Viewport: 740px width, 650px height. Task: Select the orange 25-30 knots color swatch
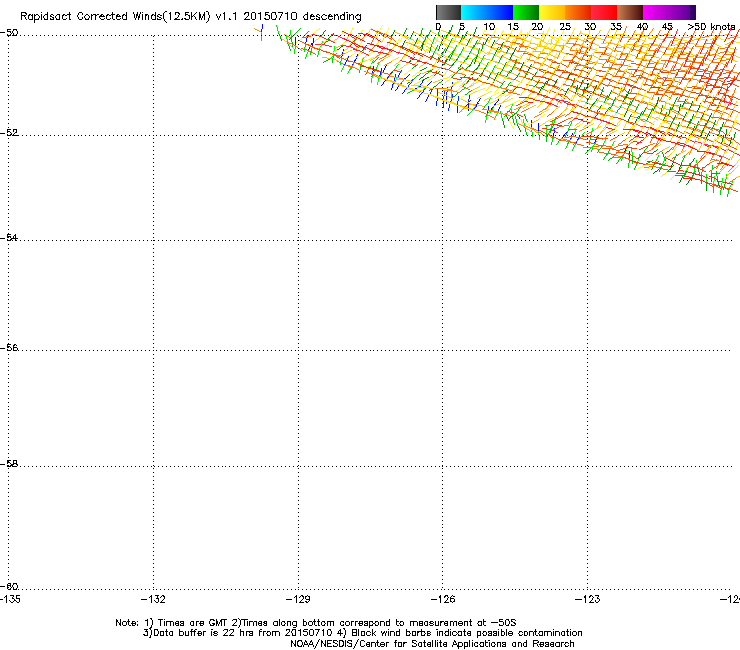[578, 12]
